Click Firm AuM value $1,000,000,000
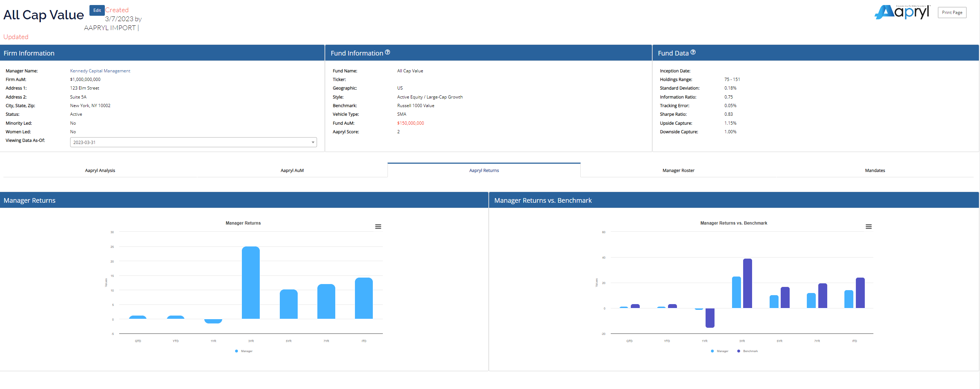Image resolution: width=980 pixels, height=389 pixels. pyautogui.click(x=85, y=79)
